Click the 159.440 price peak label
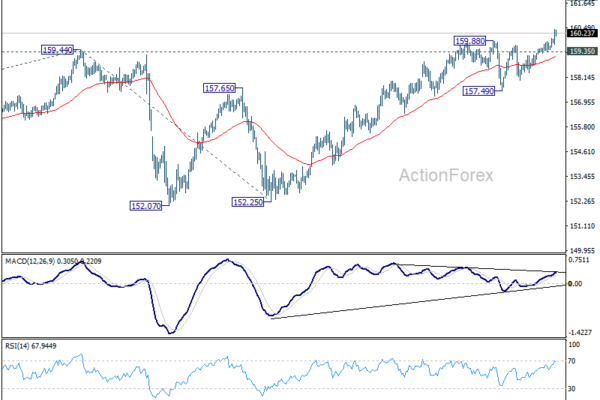 point(57,50)
